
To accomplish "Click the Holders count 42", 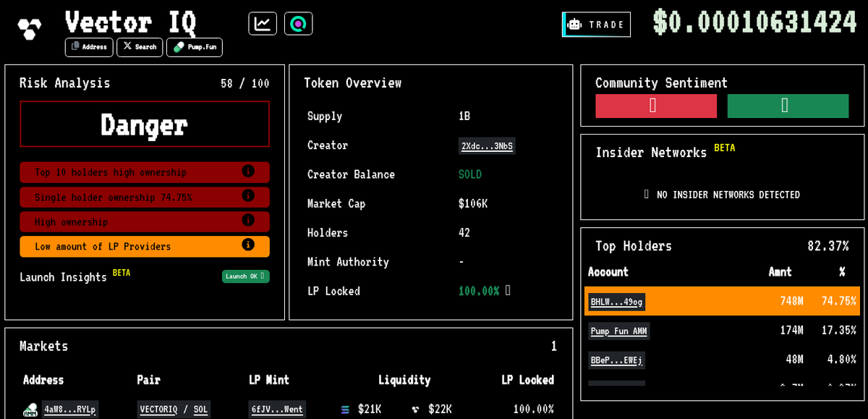I will tap(464, 233).
